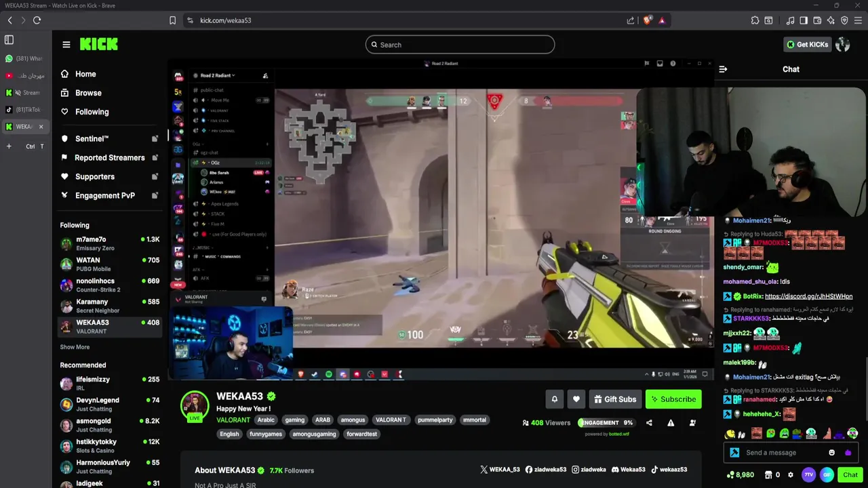Open Following in sidebar

(x=84, y=112)
